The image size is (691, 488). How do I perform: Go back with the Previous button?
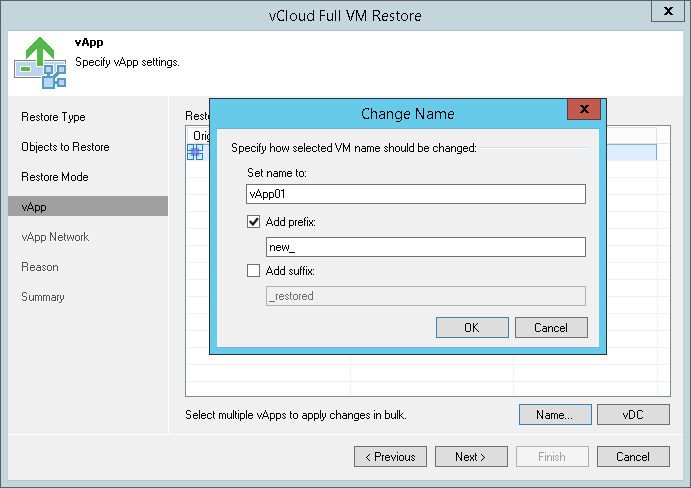(x=390, y=457)
